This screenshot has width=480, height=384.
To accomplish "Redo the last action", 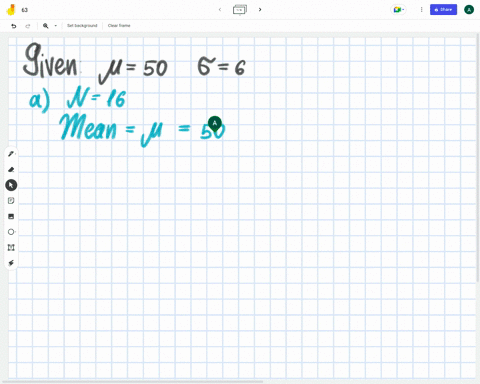I will click(28, 26).
